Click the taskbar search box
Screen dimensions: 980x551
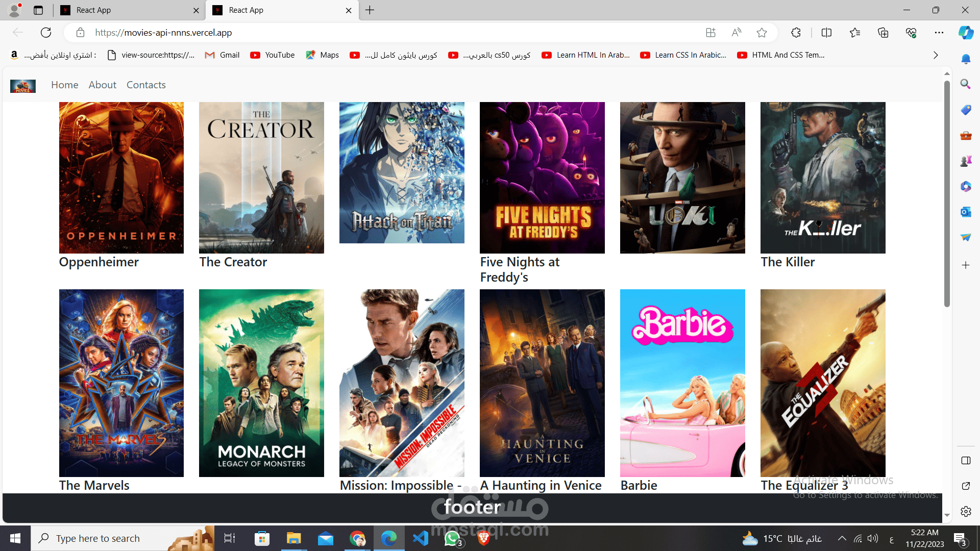tap(122, 538)
